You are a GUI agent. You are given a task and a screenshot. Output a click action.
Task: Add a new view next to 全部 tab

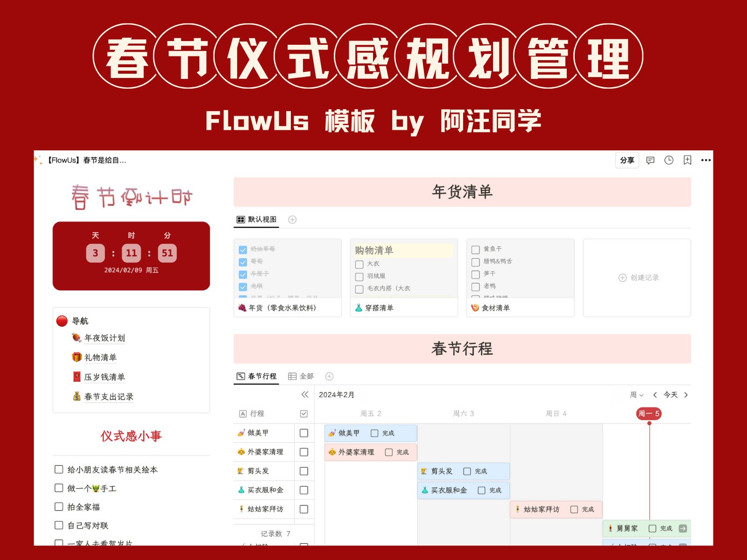click(329, 376)
